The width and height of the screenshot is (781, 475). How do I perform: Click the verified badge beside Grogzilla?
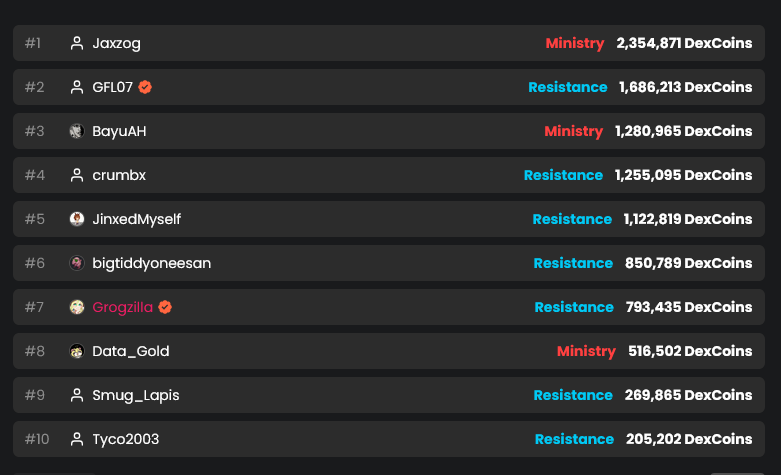pos(165,307)
